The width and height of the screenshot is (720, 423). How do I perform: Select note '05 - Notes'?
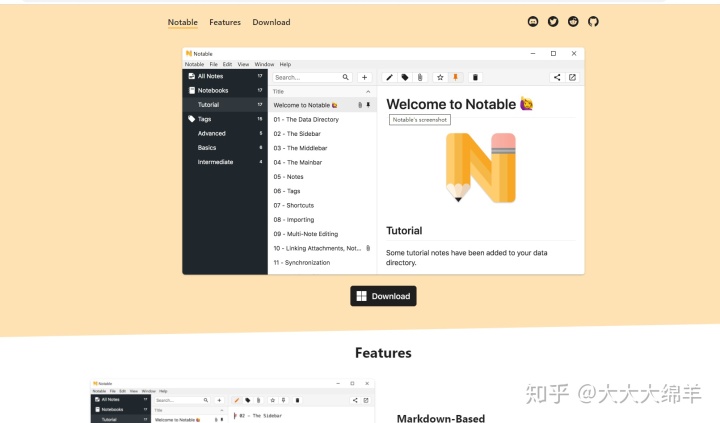[322, 176]
